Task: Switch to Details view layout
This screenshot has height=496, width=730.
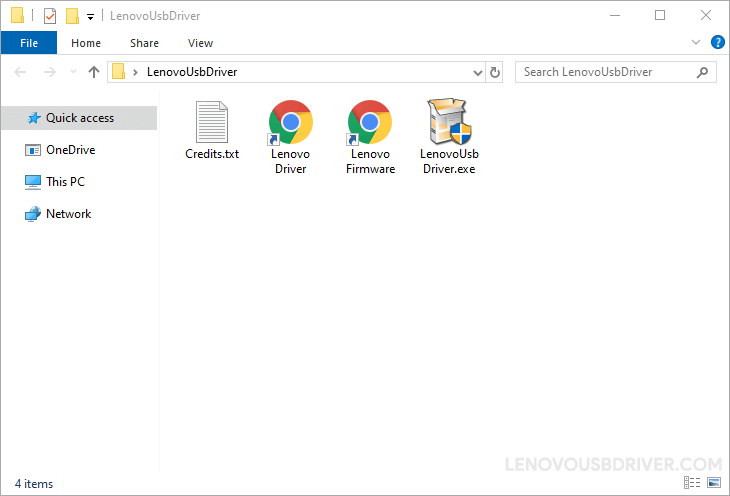Action: coord(693,484)
